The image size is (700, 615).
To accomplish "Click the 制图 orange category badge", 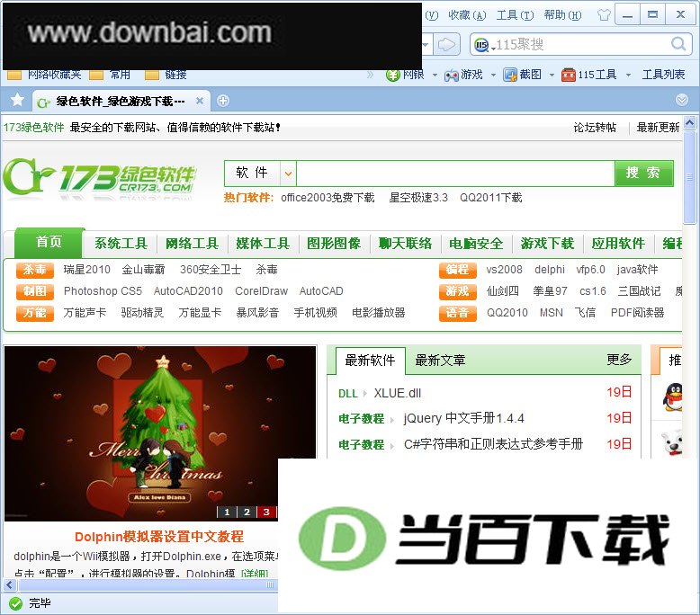I will click(x=35, y=291).
